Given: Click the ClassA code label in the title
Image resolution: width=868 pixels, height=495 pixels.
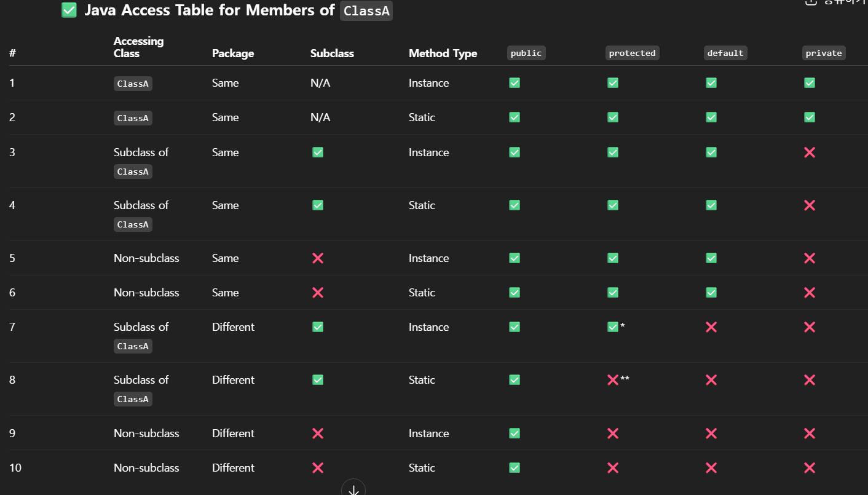Looking at the screenshot, I should 366,10.
